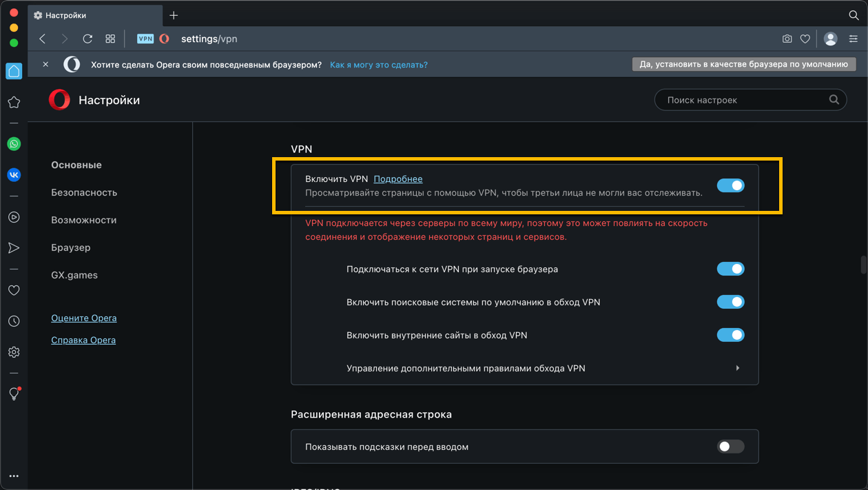Click the Справка Opera link
This screenshot has height=490, width=868.
pos(83,340)
